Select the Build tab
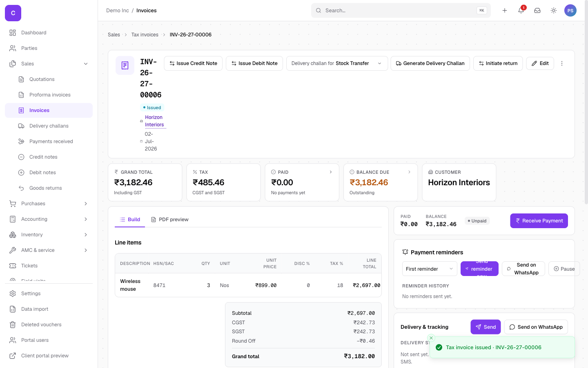588x368 pixels. [x=130, y=220]
